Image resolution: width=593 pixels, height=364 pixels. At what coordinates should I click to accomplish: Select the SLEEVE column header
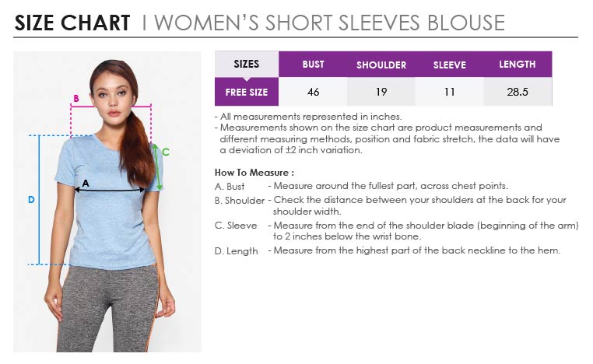click(x=449, y=65)
